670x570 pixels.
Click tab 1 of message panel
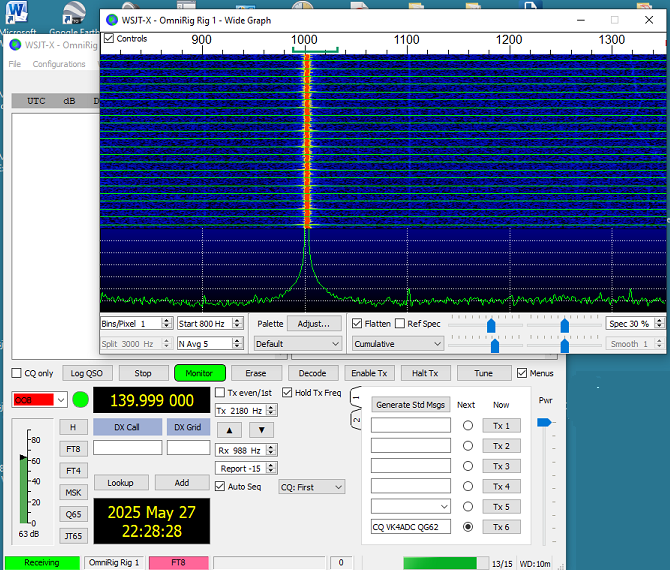coord(356,397)
